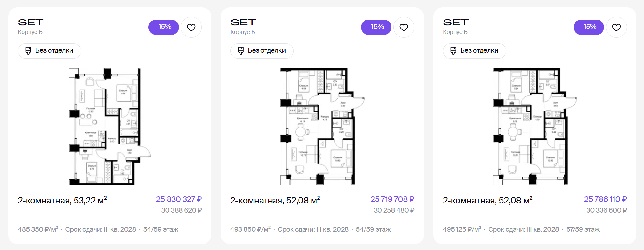Click the price 25 830 327 ₽
The width and height of the screenshot is (644, 250).
[x=179, y=199]
